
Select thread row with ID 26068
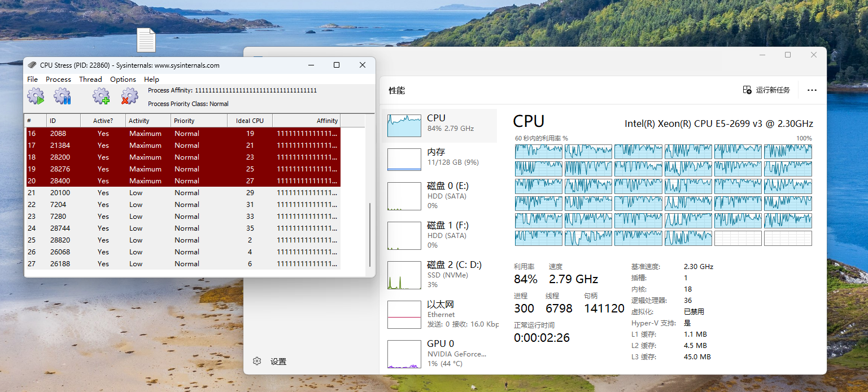pos(182,252)
